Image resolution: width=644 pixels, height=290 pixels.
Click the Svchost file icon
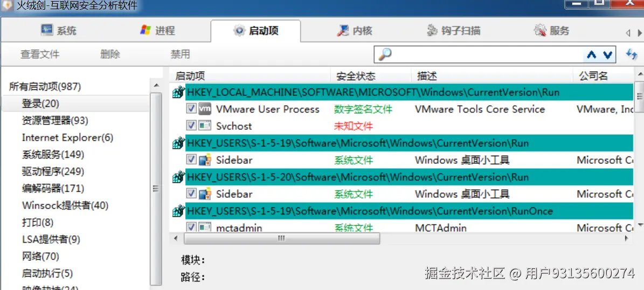(205, 126)
